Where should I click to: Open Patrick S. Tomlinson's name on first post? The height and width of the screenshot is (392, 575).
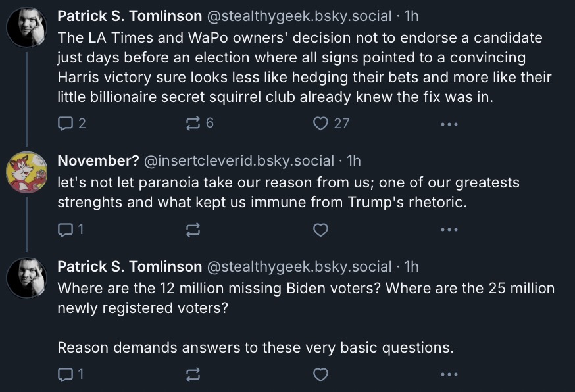(x=130, y=16)
